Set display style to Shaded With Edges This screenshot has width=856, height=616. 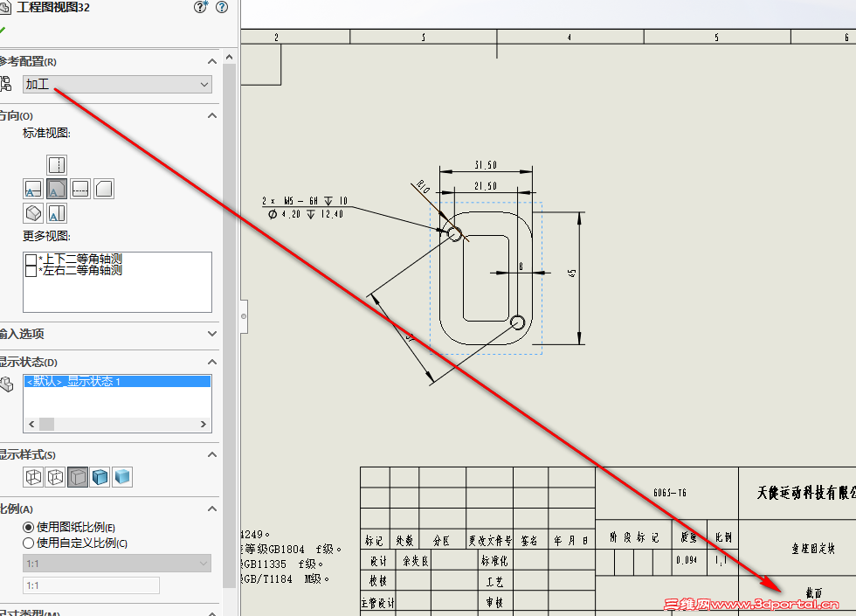tap(100, 477)
